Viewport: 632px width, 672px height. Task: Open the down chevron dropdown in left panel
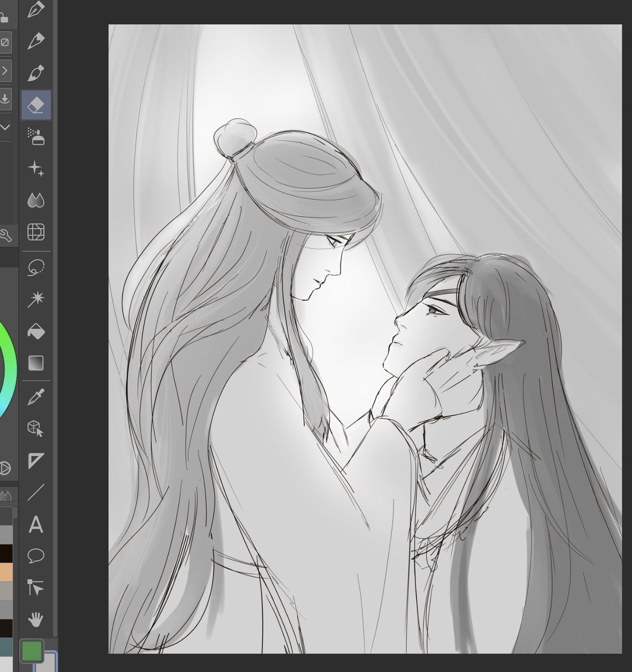point(4,127)
